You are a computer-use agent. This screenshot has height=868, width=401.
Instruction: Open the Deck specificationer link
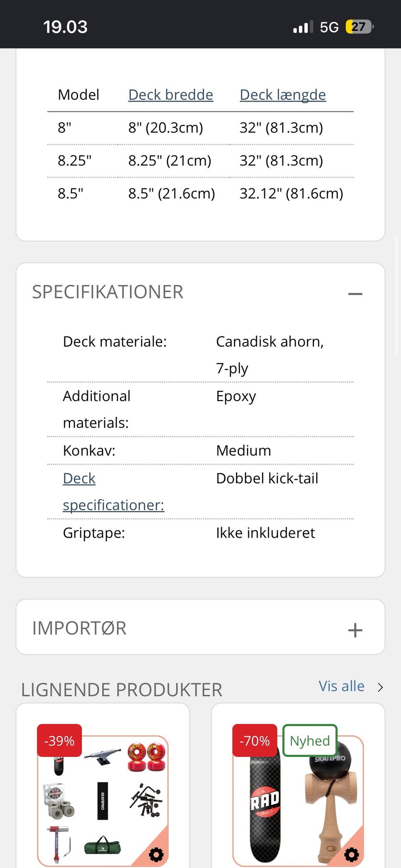tap(114, 492)
